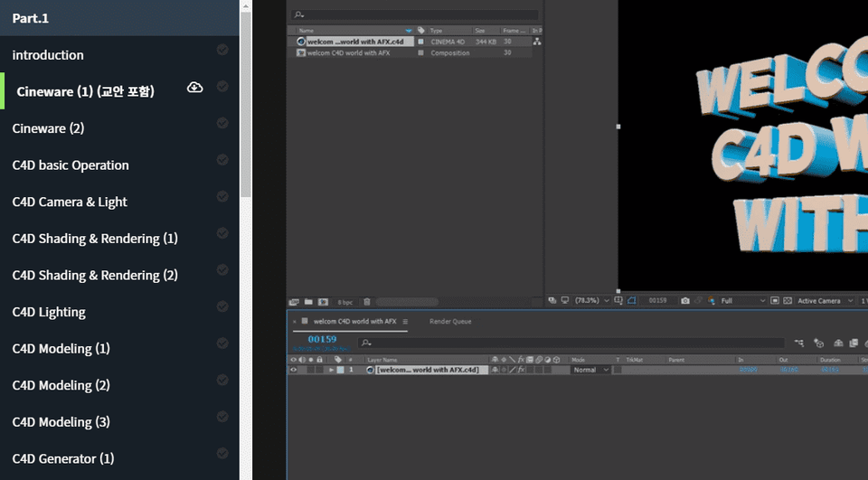Open grid and guide options in viewer
Image resolution: width=868 pixels, height=480 pixels.
coord(618,301)
